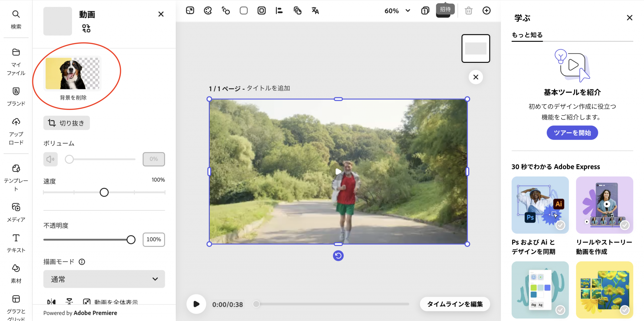Click the 切り抜き crop button
This screenshot has height=321, width=644.
tap(67, 123)
